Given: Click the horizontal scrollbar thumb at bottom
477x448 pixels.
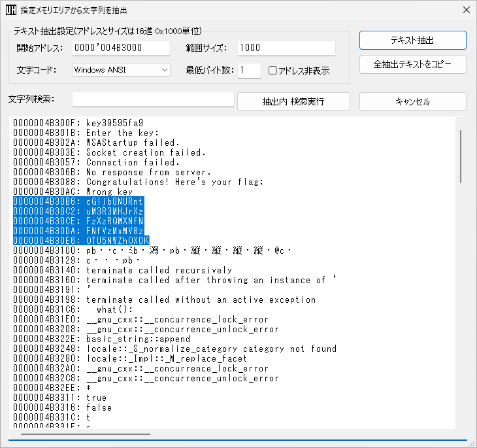Looking at the screenshot, I should (x=85, y=433).
